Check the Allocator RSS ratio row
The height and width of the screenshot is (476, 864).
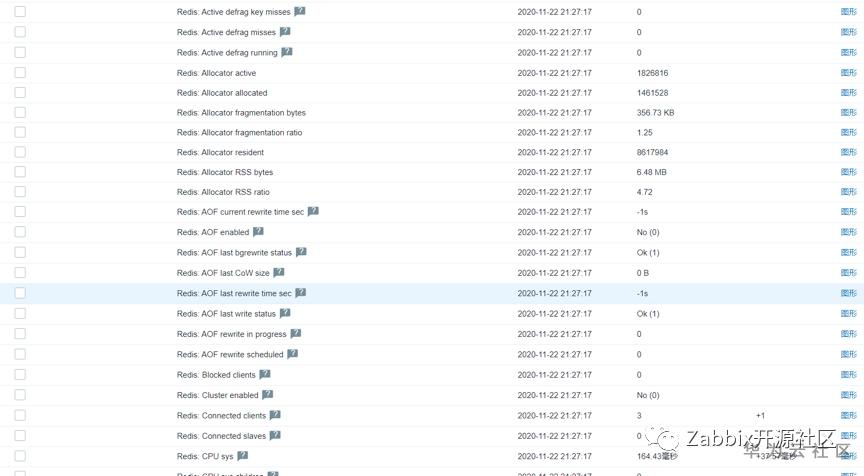point(20,192)
